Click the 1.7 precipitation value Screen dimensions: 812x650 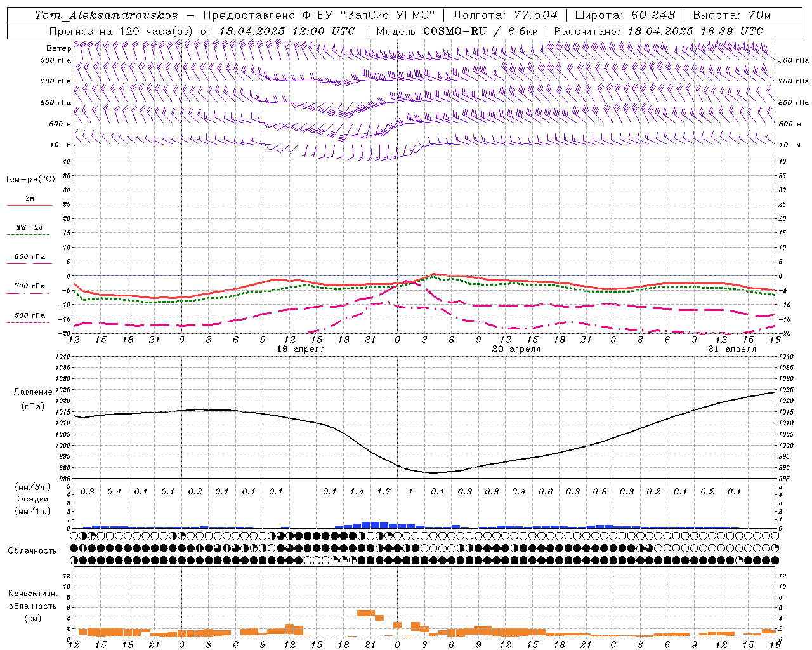tap(384, 492)
